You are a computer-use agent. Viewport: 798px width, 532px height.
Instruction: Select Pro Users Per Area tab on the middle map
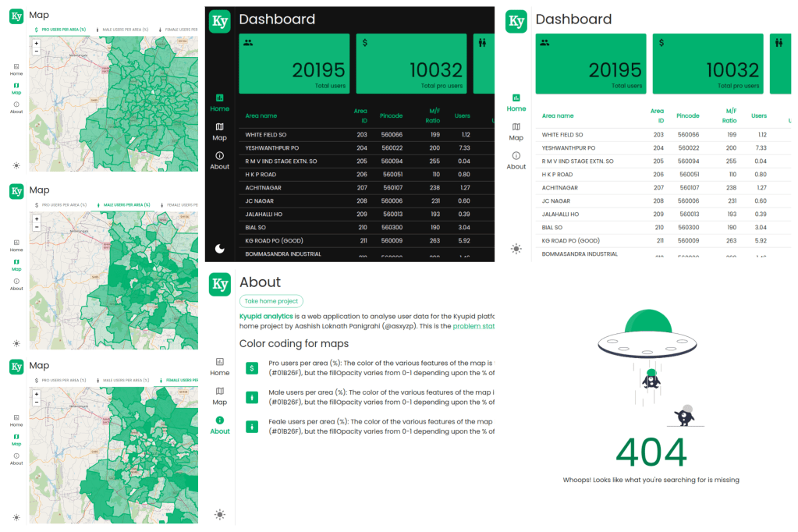[x=62, y=205]
